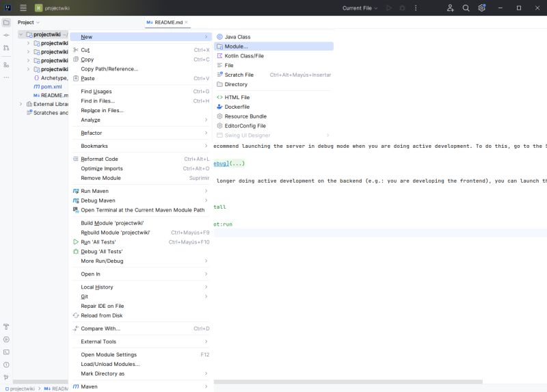Image resolution: width=547 pixels, height=392 pixels.
Task: Create a new Dockerfile
Action: point(274,107)
